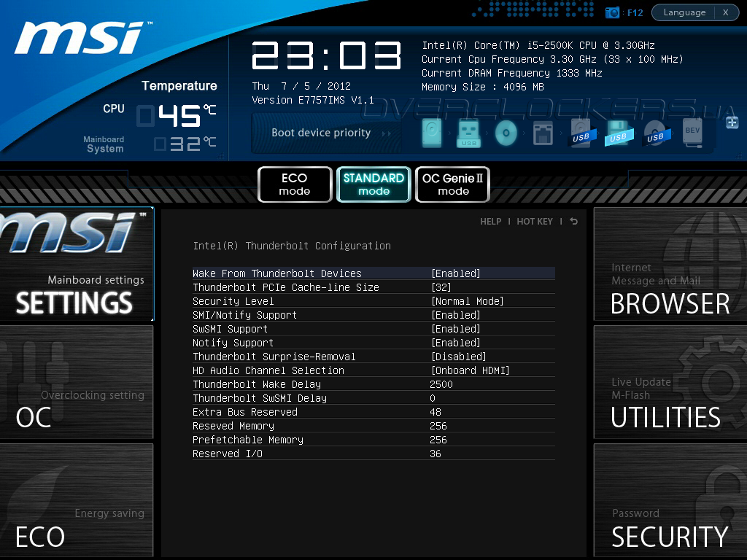Viewport: 747px width, 560px height.
Task: Select the network boot device icon
Action: pos(543,133)
